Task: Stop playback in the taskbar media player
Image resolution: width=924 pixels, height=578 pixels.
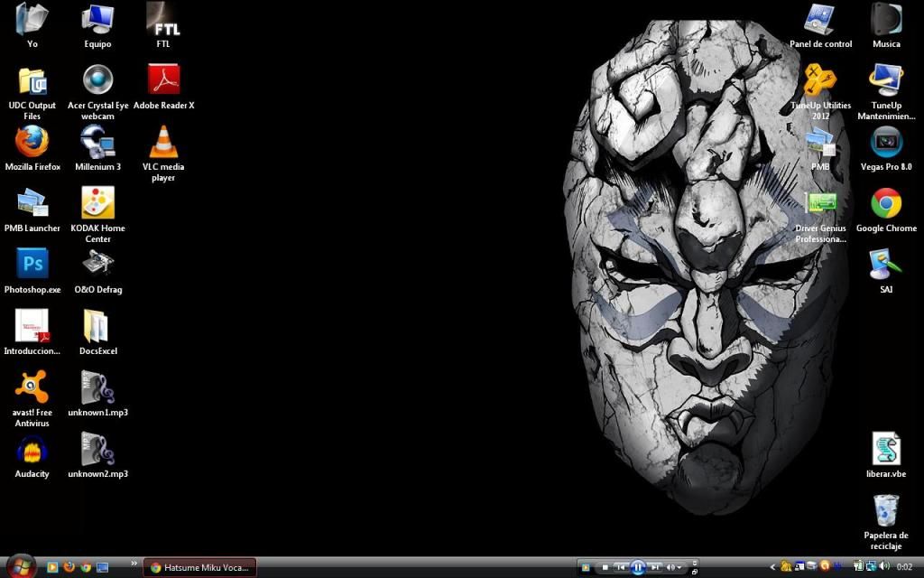Action: pos(605,567)
